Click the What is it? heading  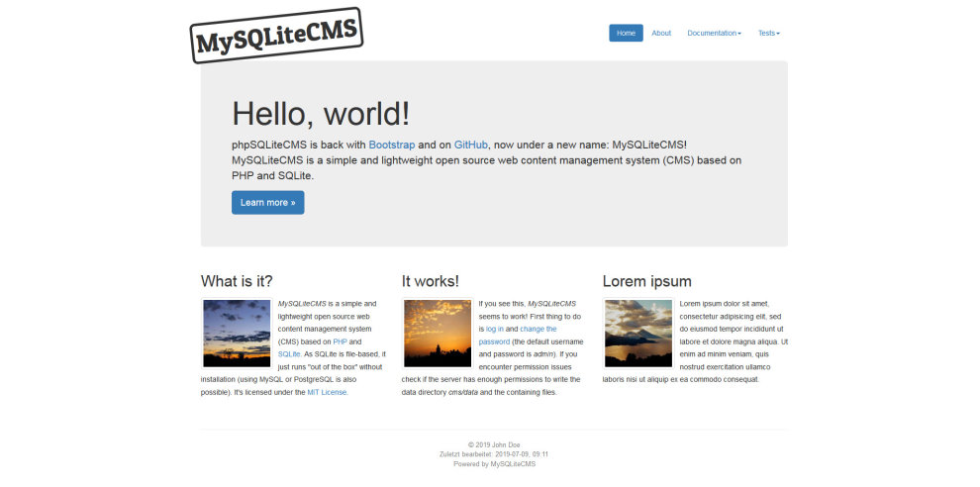pos(237,281)
